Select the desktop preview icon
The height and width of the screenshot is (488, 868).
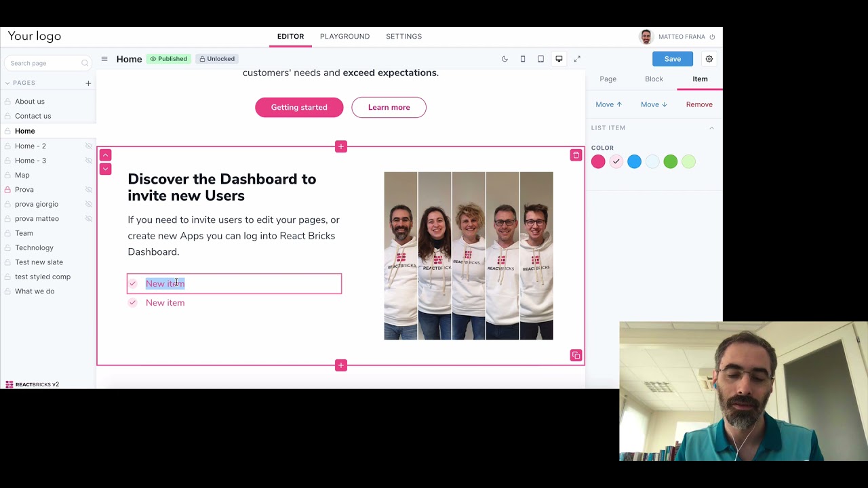tap(559, 59)
